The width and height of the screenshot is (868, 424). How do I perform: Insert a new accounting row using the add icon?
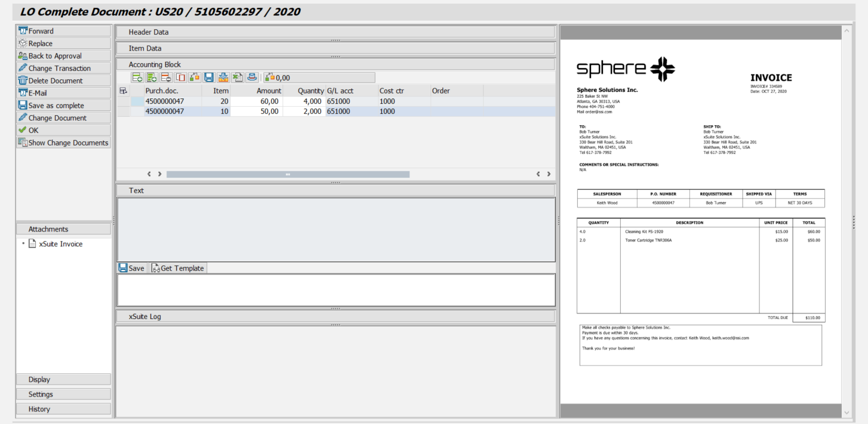click(136, 77)
